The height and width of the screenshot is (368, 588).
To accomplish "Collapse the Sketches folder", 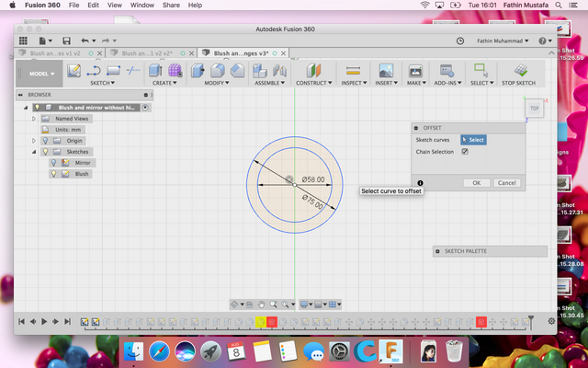I will coord(34,152).
